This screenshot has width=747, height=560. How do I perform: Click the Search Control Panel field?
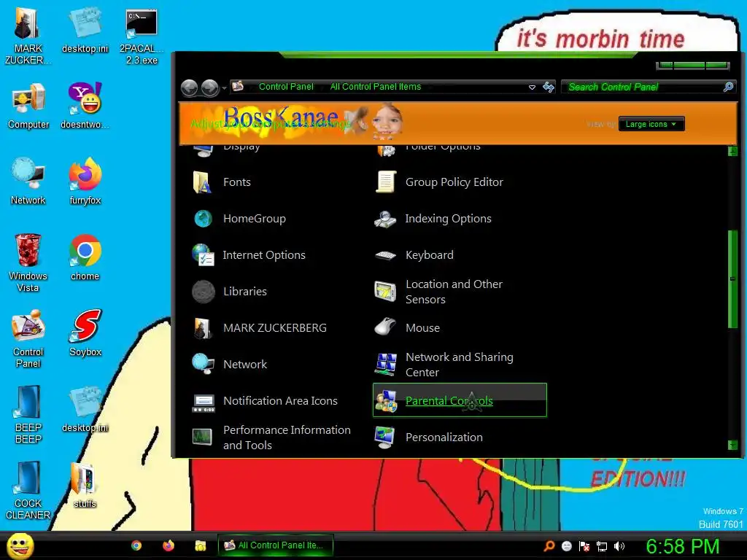point(644,87)
